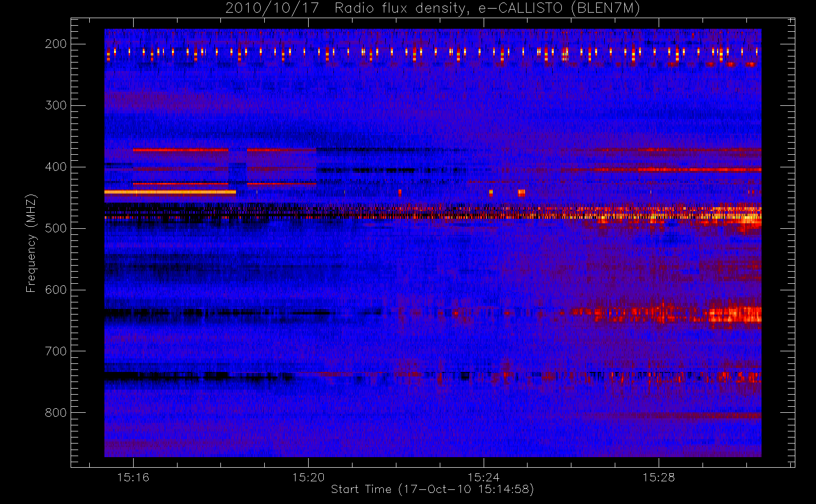
Task: Click the 'Frequency (MHz)' axis label
Action: pyautogui.click(x=31, y=243)
